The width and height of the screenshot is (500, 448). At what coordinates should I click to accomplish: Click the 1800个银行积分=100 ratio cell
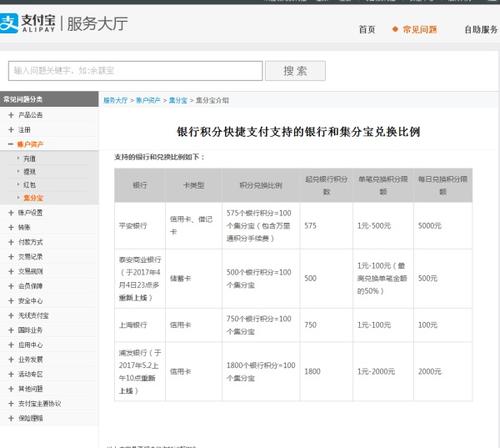261,371
